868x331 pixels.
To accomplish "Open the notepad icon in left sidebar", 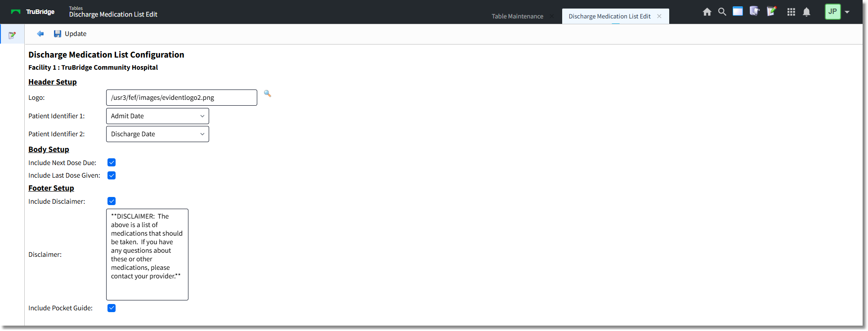I will click(x=12, y=35).
